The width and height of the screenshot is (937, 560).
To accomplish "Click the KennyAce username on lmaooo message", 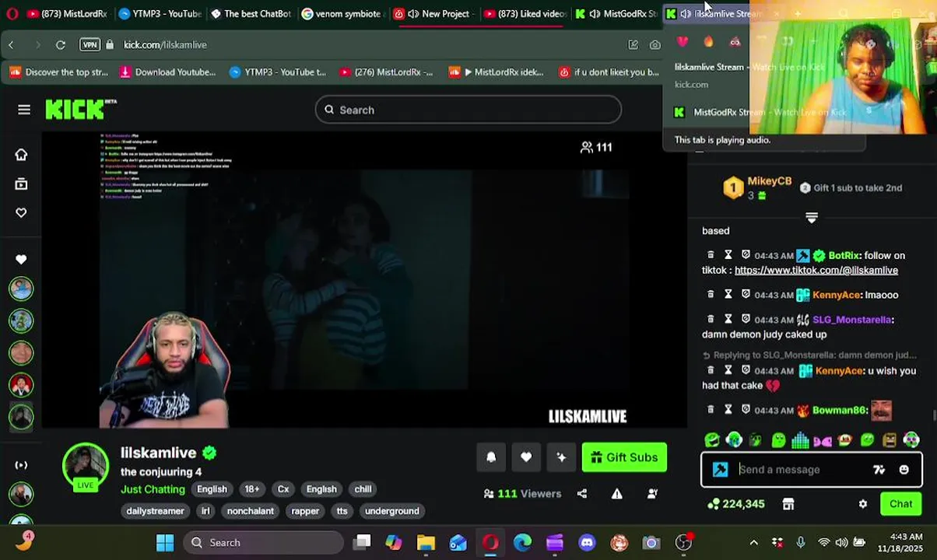I will pyautogui.click(x=837, y=295).
